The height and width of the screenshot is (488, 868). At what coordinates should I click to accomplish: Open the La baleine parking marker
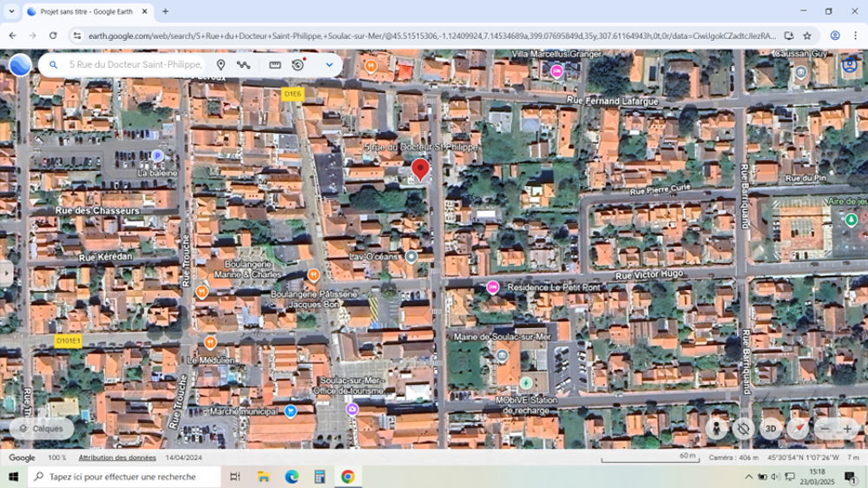(157, 156)
